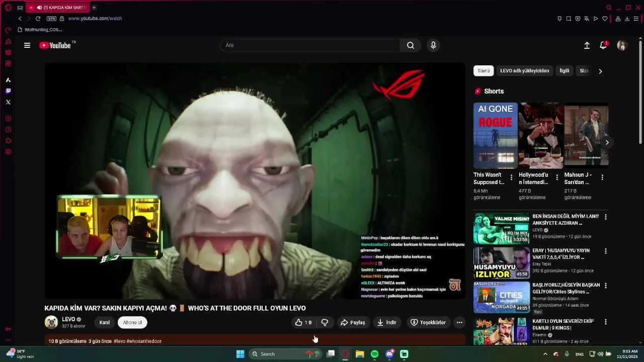Select the partially visible Size chip
This screenshot has width=644, height=362.
click(x=584, y=71)
